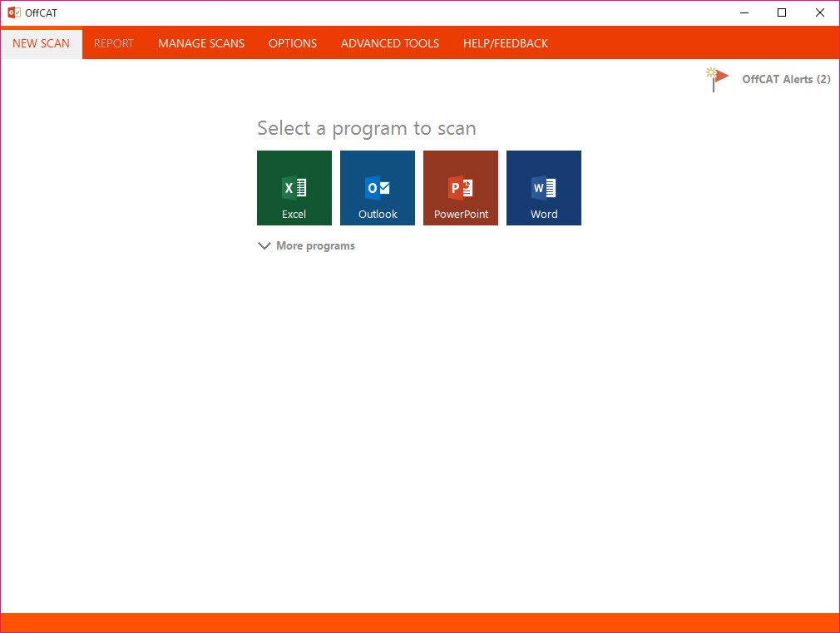Pick the PowerPoint tile for scanning
The image size is (840, 633).
pos(461,188)
